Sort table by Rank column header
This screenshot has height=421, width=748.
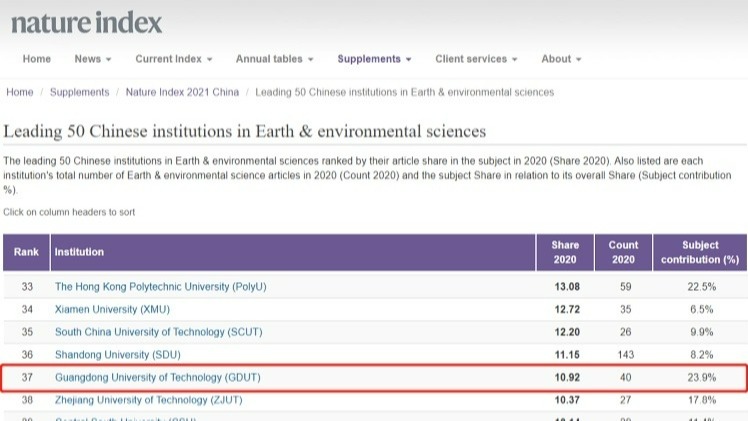26,252
